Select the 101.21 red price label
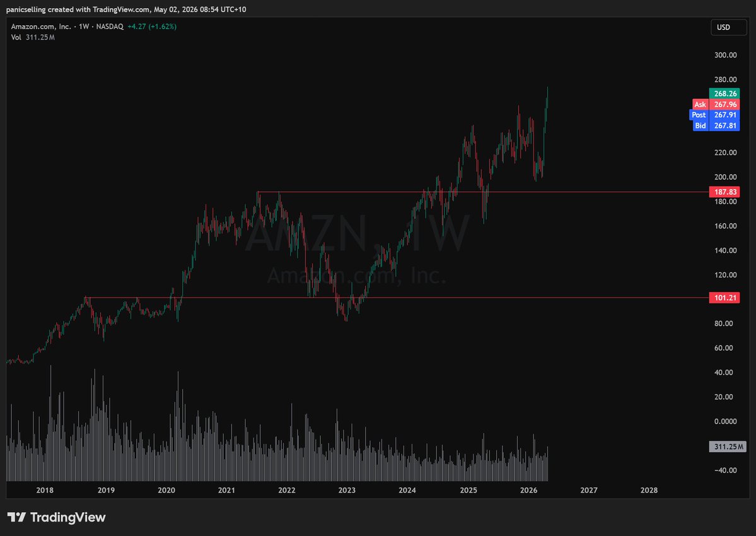This screenshot has height=536, width=756. click(x=724, y=298)
